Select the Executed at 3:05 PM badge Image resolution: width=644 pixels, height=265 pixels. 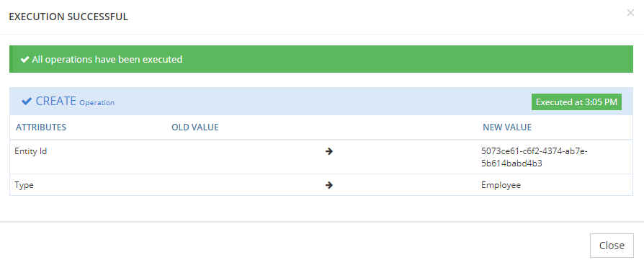point(576,102)
